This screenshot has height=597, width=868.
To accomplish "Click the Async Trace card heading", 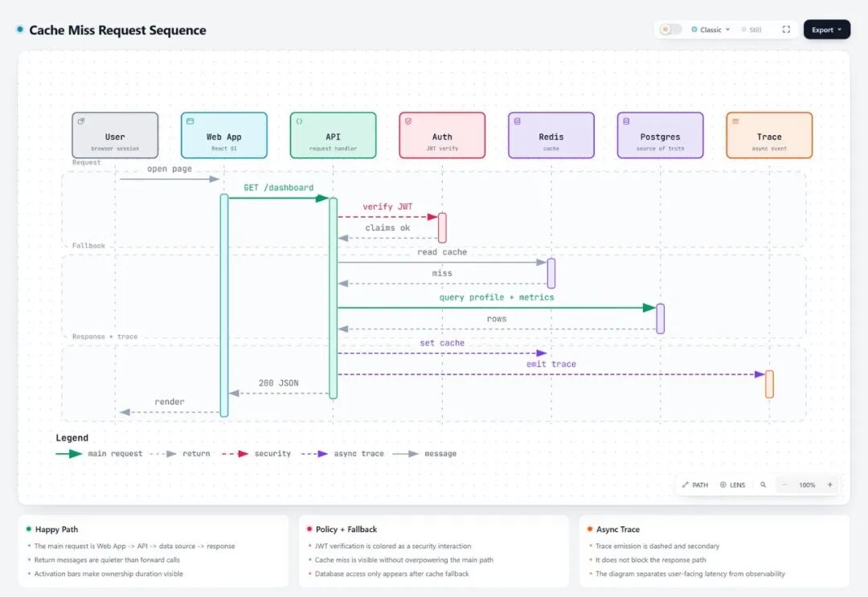I will (618, 530).
